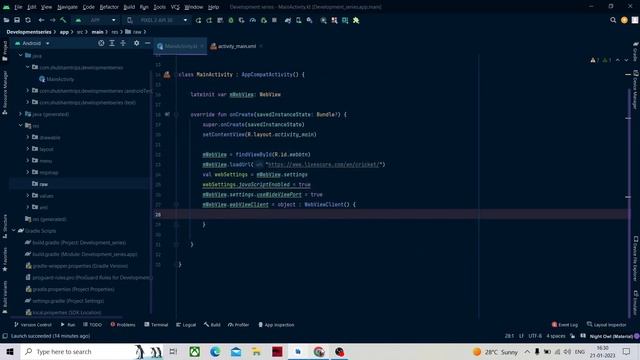
Task: Open the Refactor menu
Action: [x=109, y=7]
